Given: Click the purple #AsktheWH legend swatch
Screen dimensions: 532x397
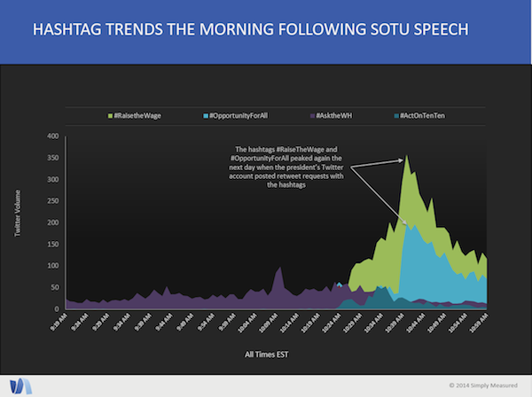Looking at the screenshot, I should pos(310,115).
